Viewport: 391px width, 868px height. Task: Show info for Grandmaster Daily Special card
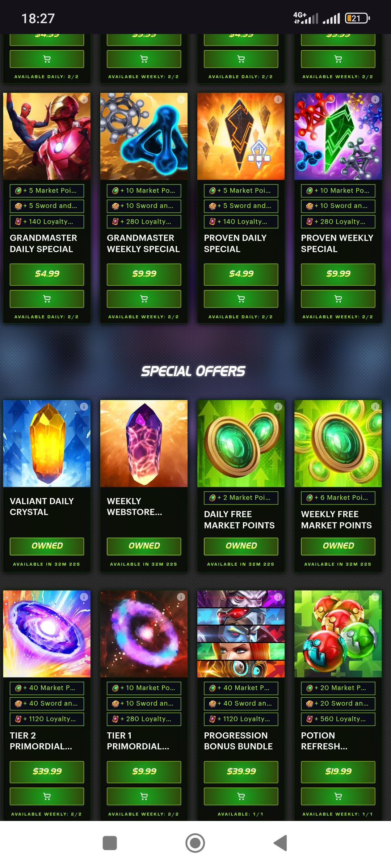pos(84,99)
